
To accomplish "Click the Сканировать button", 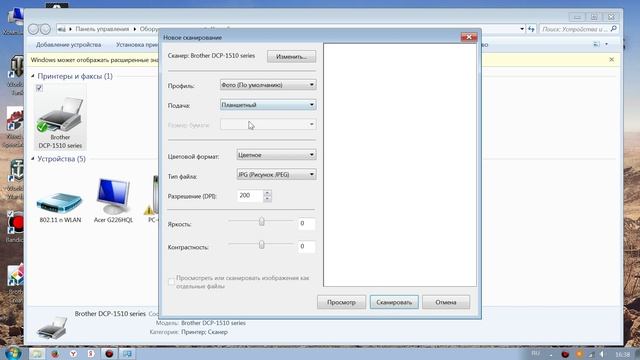I will point(394,302).
